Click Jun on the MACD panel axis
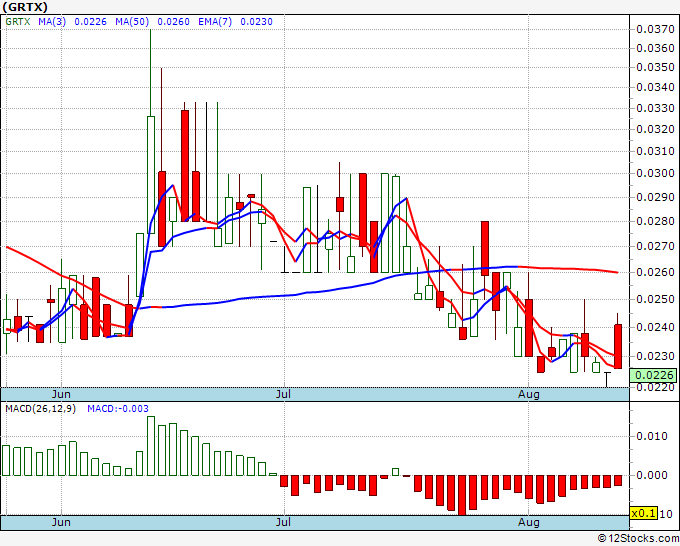This screenshot has height=546, width=680. tap(61, 522)
